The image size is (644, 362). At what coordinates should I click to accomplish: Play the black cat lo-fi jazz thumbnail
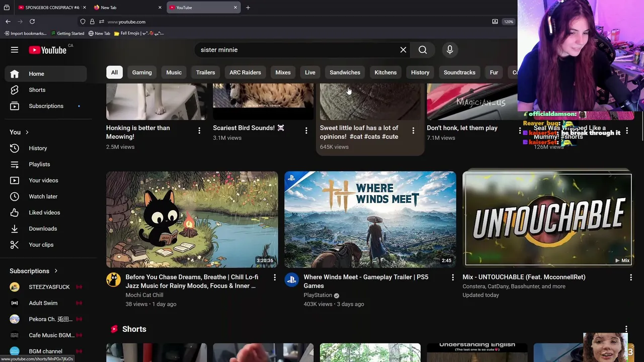click(192, 220)
